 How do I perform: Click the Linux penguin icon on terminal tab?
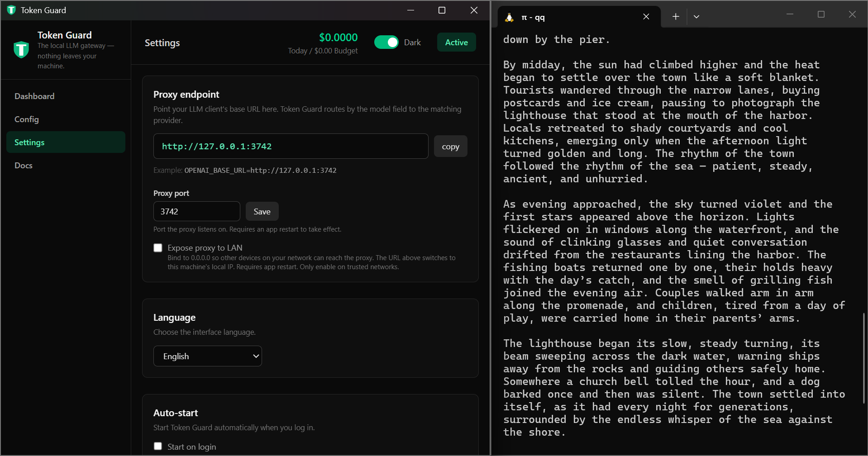(509, 17)
